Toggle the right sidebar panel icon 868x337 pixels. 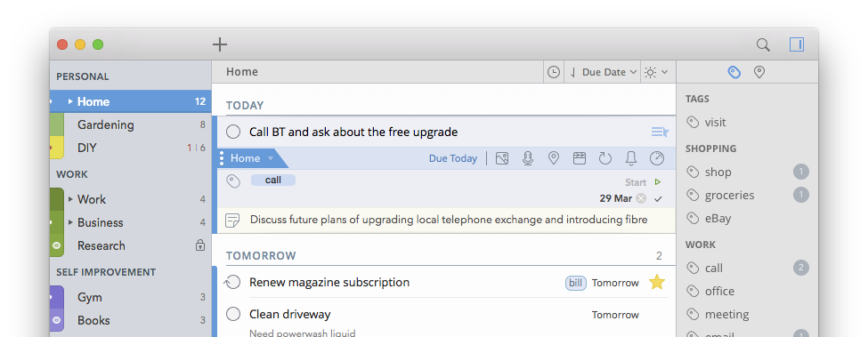pos(797,44)
